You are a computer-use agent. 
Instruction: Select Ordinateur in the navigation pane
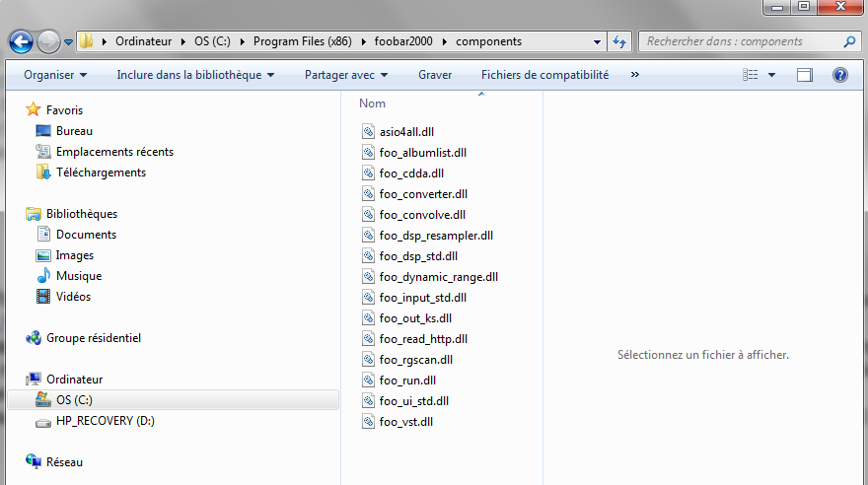pyautogui.click(x=74, y=380)
